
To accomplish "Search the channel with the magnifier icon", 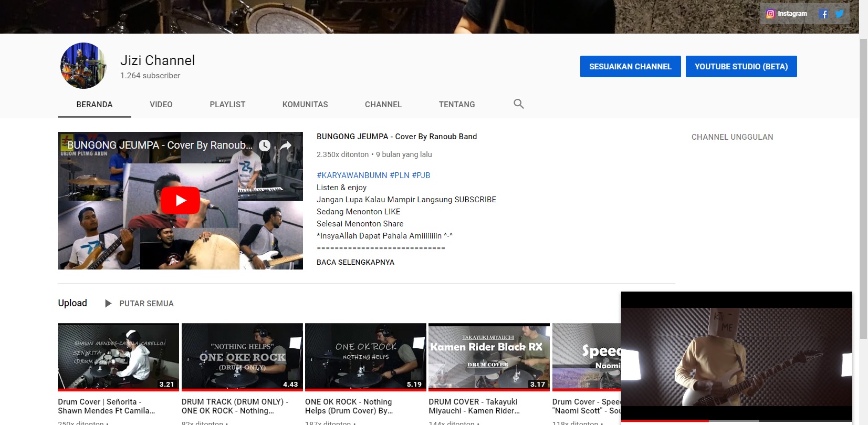I will pos(519,104).
